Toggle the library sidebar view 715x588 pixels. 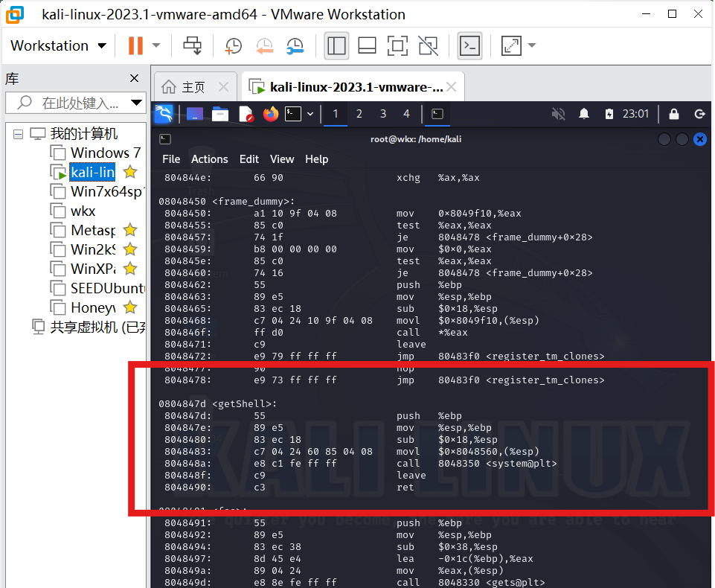(336, 45)
